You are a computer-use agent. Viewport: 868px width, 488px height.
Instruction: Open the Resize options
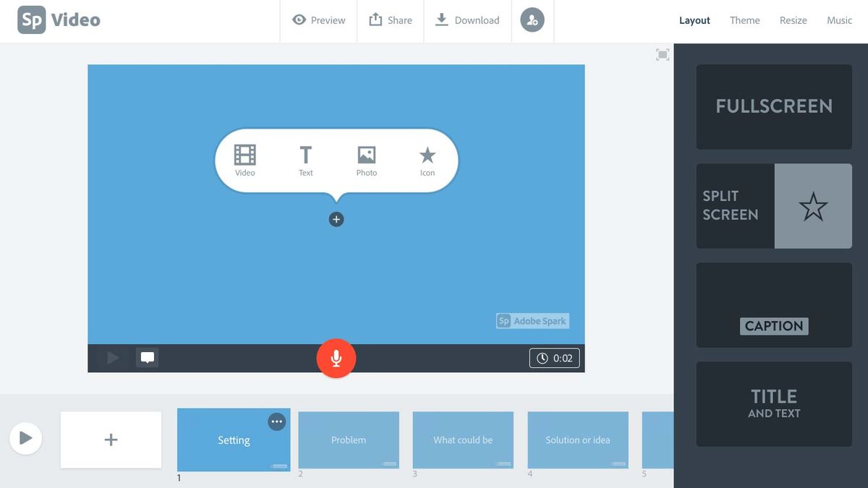click(793, 20)
